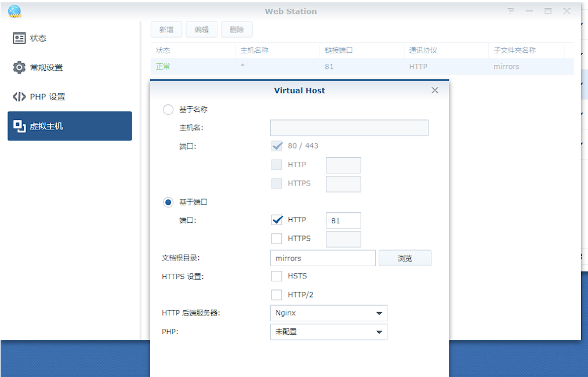Viewport: 588px width, 377px height.
Task: Sort by the 主机名称 column header
Action: point(278,50)
